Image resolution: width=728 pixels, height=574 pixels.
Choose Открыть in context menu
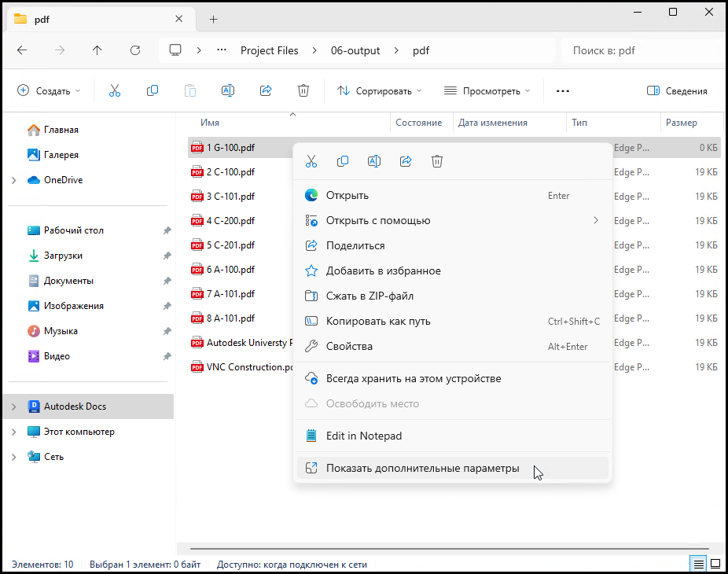coord(452,196)
